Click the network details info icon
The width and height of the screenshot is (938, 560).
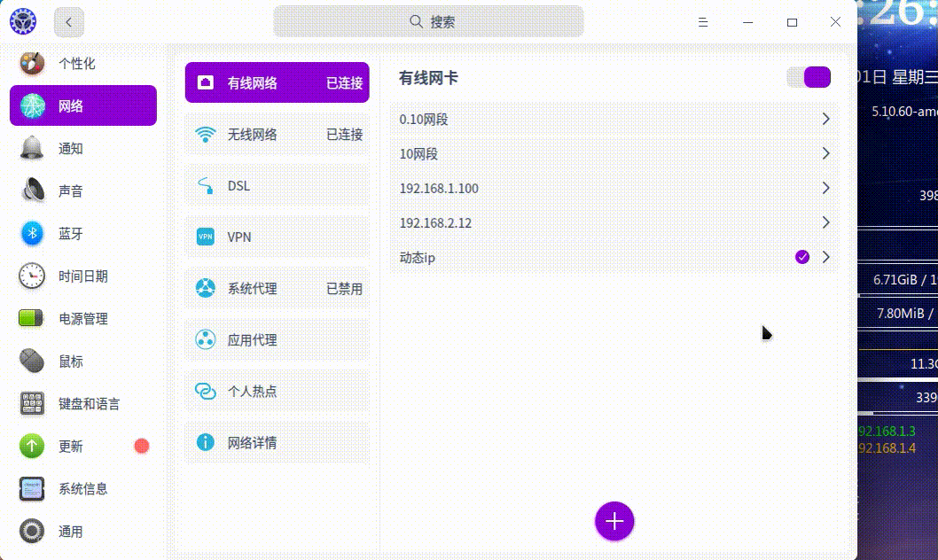click(x=206, y=442)
